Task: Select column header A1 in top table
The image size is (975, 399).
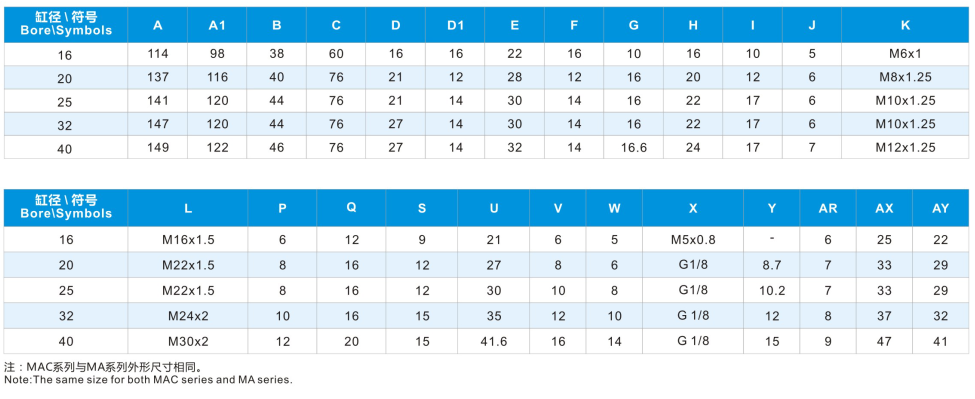Action: [218, 25]
